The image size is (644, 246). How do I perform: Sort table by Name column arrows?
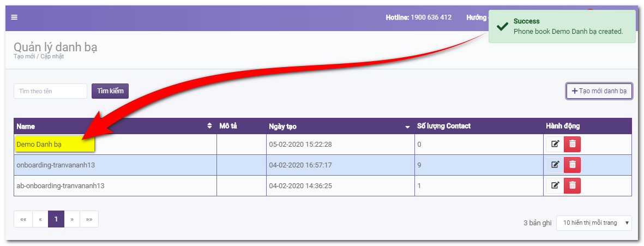coord(210,126)
